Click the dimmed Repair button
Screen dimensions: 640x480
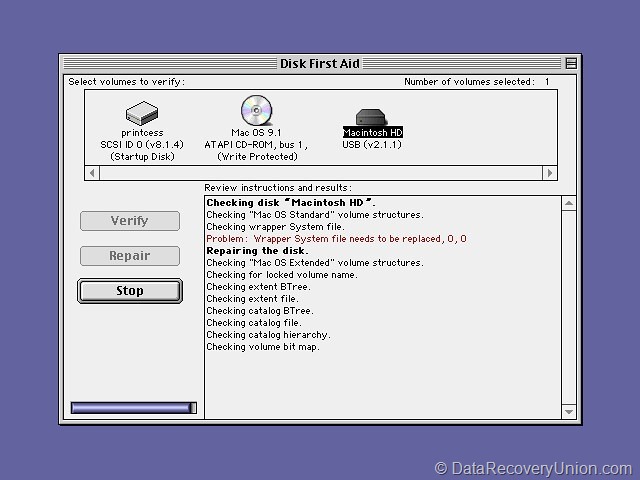[130, 256]
